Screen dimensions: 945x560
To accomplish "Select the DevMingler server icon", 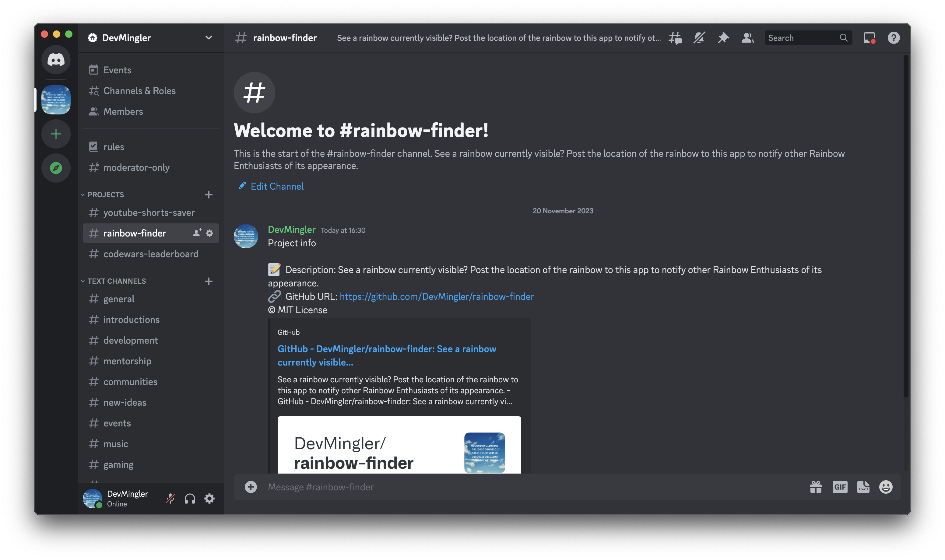I will 56,100.
